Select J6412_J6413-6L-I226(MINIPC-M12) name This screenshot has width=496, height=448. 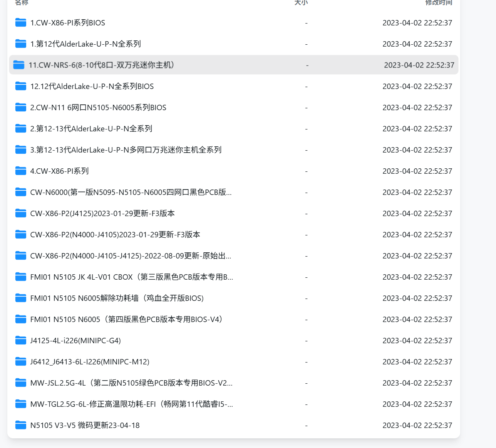tap(90, 362)
